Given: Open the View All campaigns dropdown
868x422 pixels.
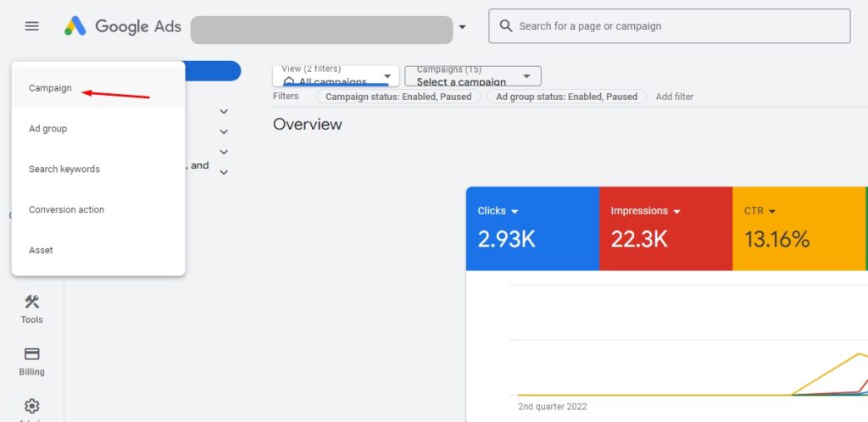Looking at the screenshot, I should (336, 76).
